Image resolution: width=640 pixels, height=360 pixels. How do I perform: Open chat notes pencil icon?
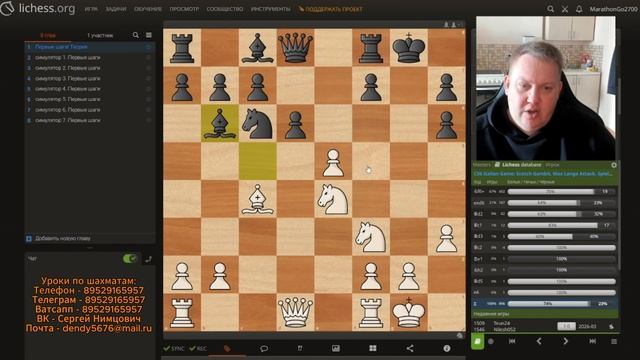[x=149, y=259]
